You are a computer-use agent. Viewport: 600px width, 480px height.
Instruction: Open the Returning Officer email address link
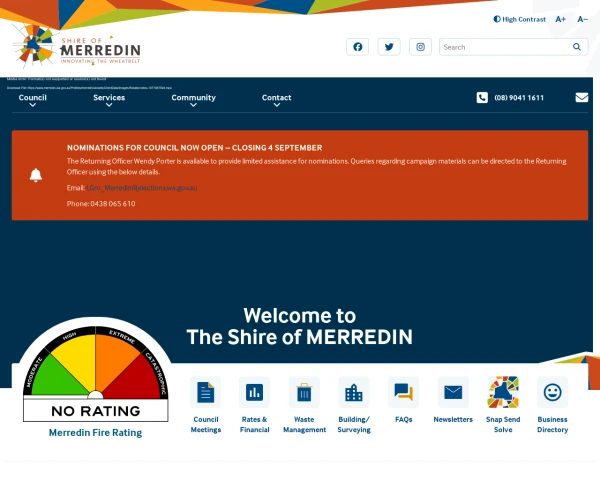[x=142, y=188]
